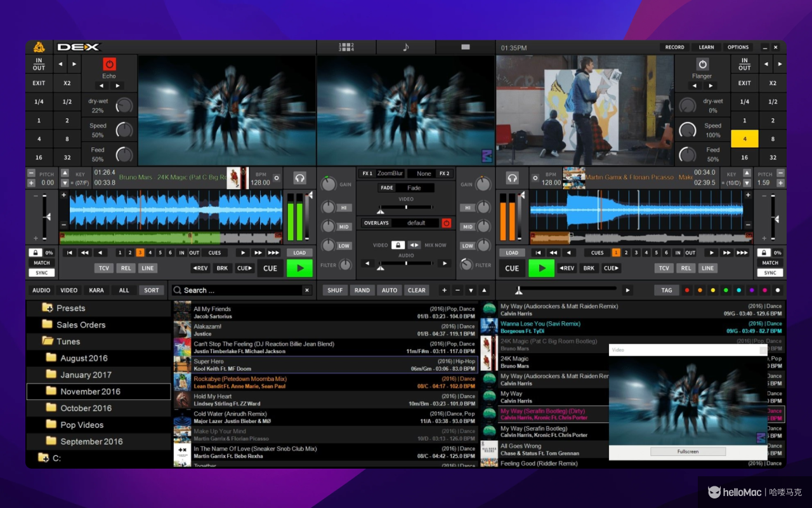This screenshot has height=508, width=812.
Task: Select the Super Hero track row
Action: (x=326, y=364)
